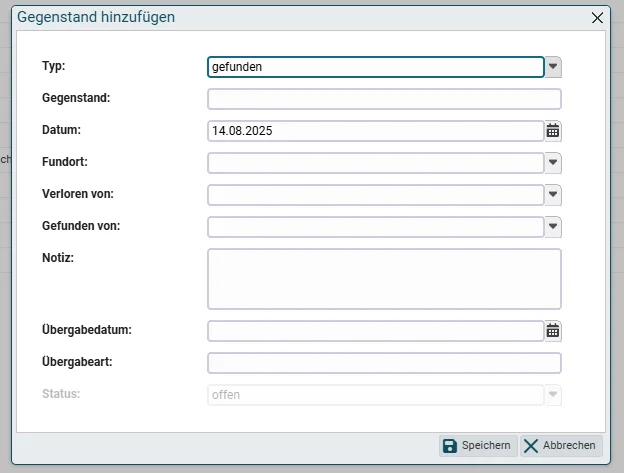Click into the Notiz text area
624x473 pixels.
point(384,279)
